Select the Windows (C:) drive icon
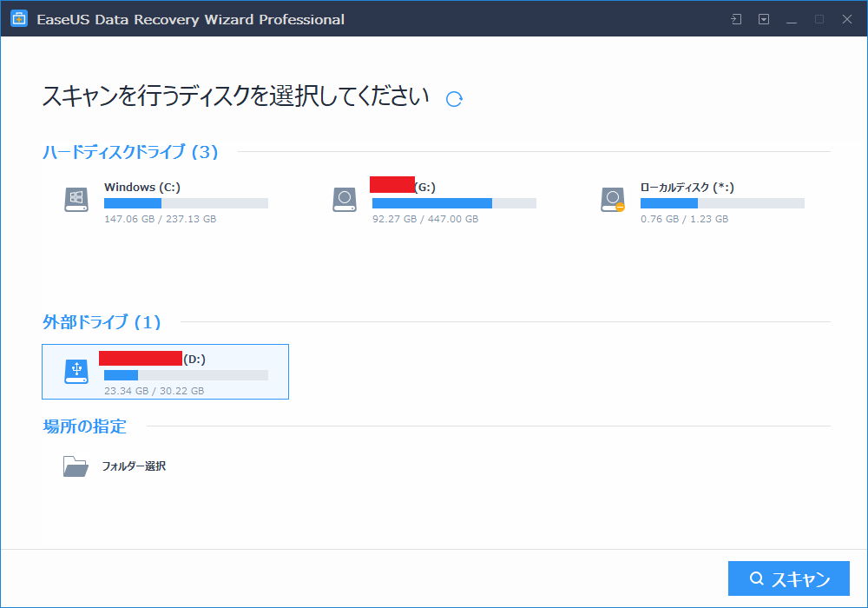 76,200
